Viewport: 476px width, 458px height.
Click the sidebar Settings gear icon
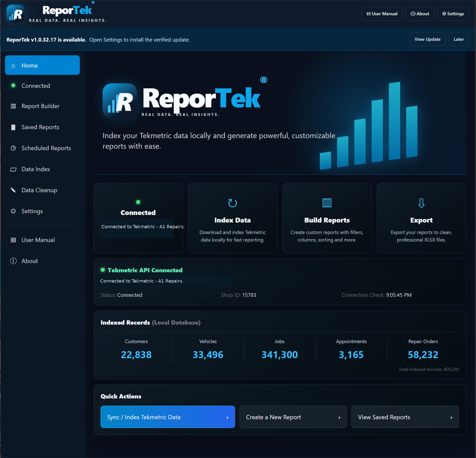pos(13,211)
